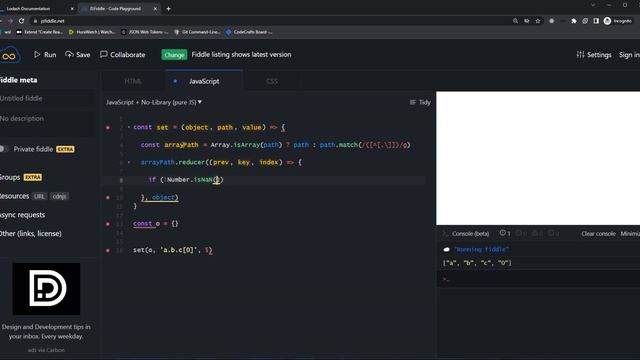Minimize the console panel
This screenshot has width=640, height=360.
click(630, 234)
